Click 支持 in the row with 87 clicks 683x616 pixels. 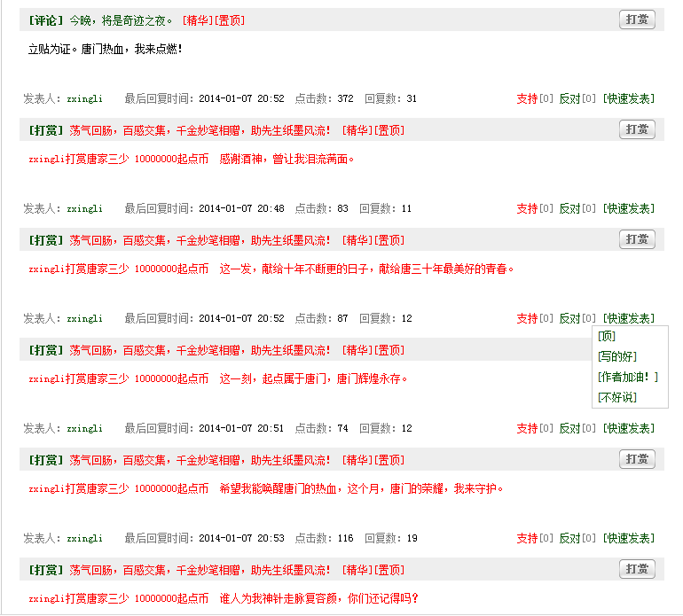pos(527,319)
